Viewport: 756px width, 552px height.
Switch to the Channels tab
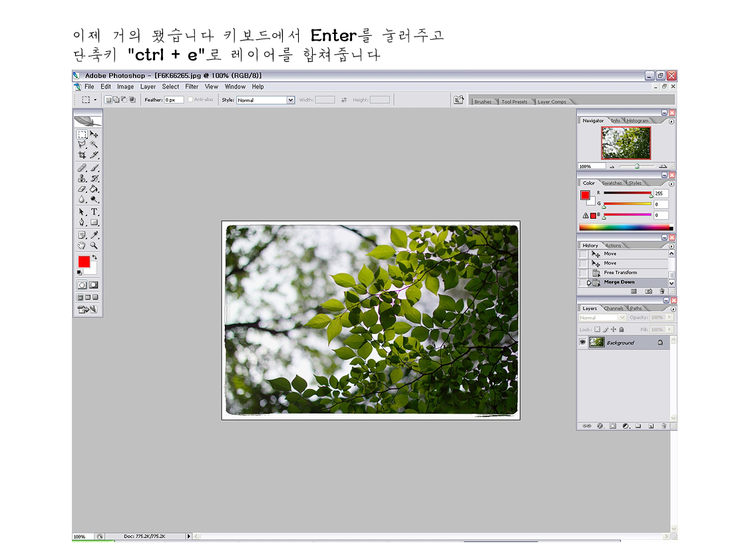614,309
